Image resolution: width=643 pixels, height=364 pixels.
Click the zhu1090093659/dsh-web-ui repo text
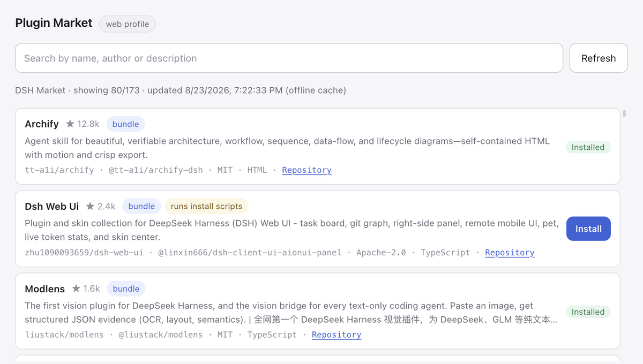coord(84,253)
